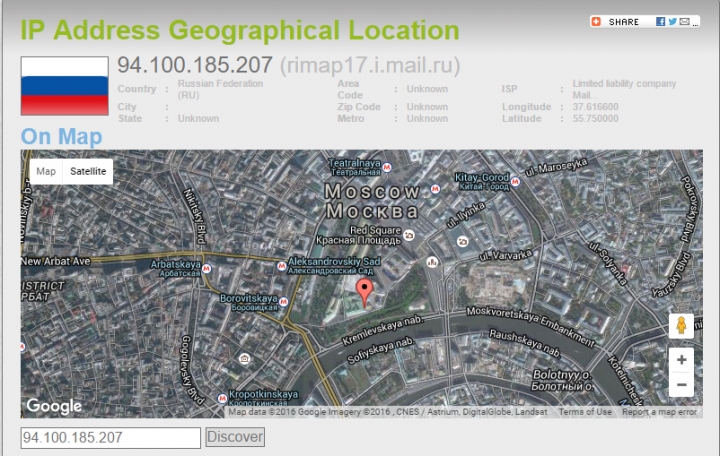Click the Arbatskaya metro station icon
The image size is (720, 456).
(x=207, y=269)
